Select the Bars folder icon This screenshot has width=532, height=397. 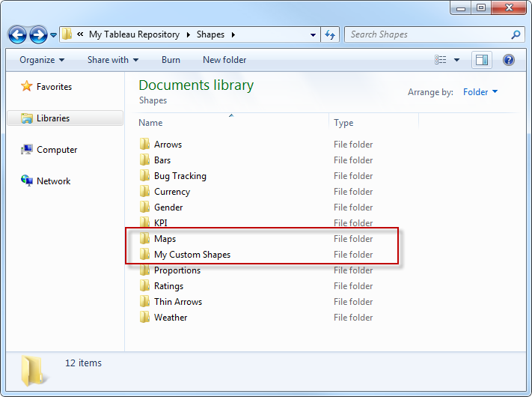click(144, 160)
